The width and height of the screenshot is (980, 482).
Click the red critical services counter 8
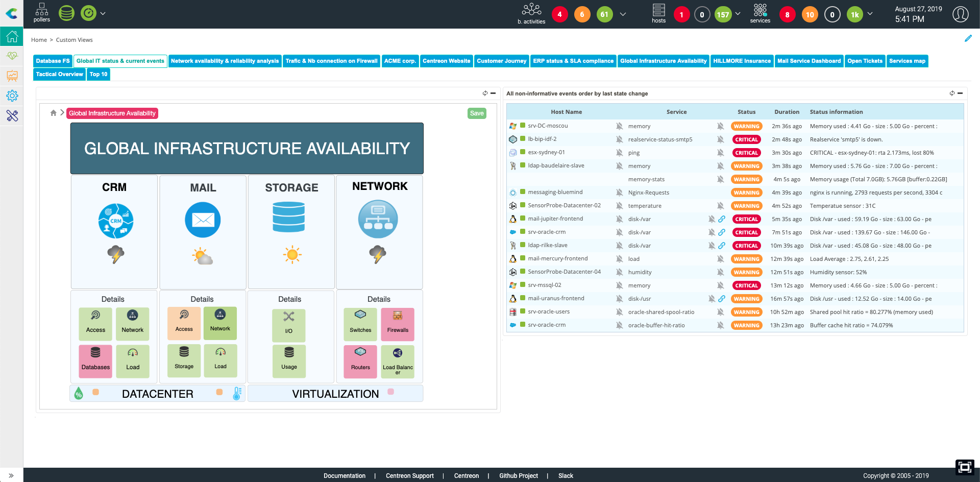click(787, 15)
